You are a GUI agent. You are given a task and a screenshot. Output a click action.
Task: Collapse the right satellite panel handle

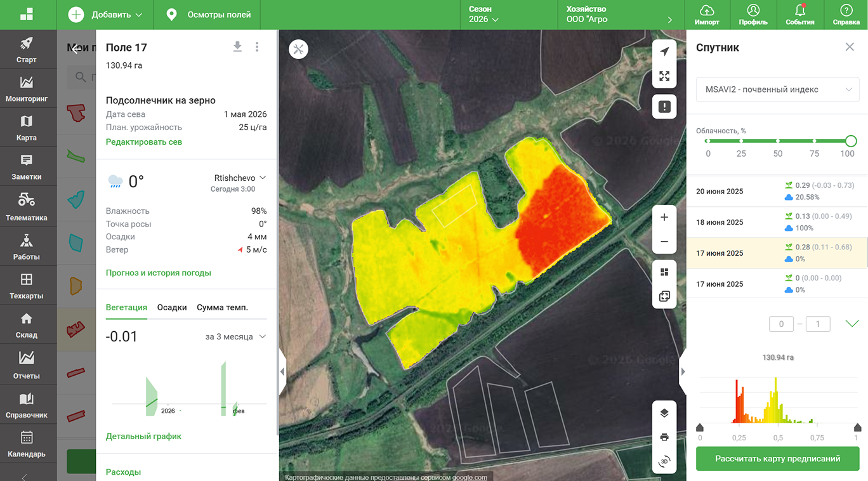tap(683, 372)
